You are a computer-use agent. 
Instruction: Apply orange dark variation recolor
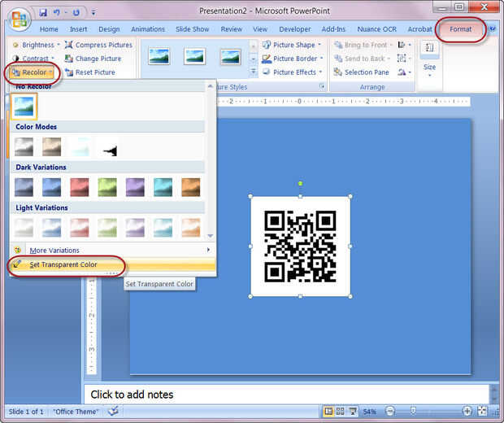(x=191, y=187)
